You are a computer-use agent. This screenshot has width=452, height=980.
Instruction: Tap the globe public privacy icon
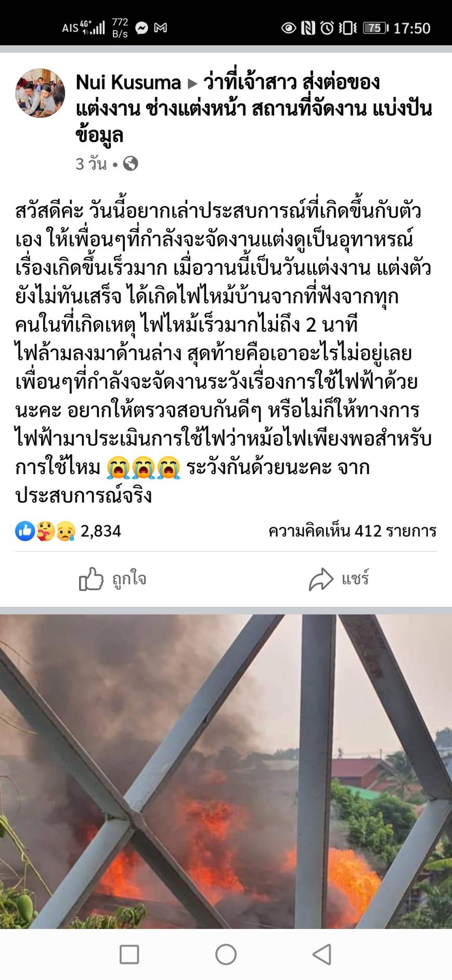click(x=131, y=164)
